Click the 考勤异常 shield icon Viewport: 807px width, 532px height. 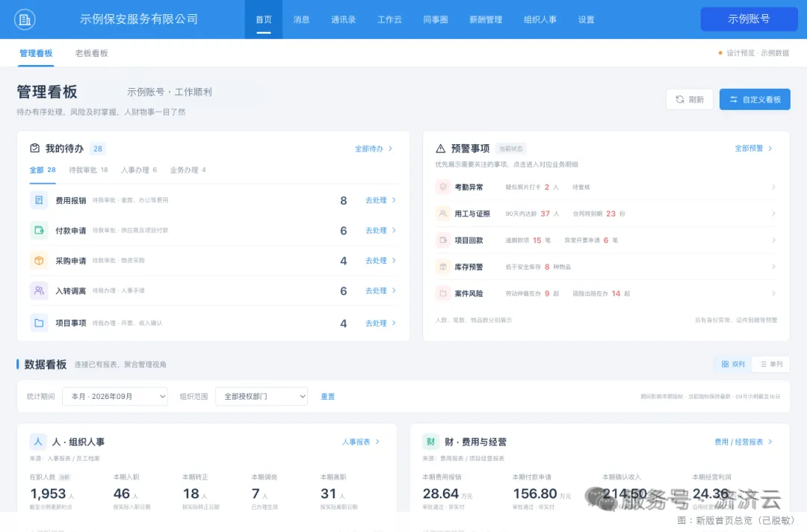(442, 187)
